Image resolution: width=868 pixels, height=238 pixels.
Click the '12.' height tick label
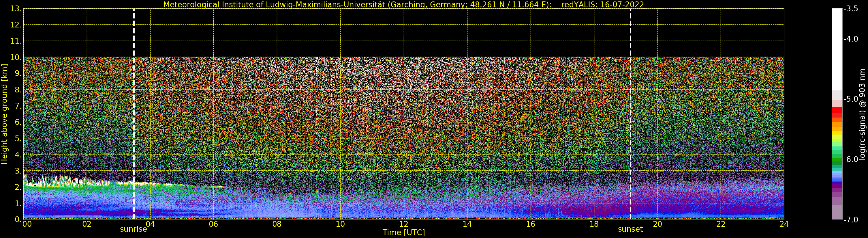click(16, 25)
